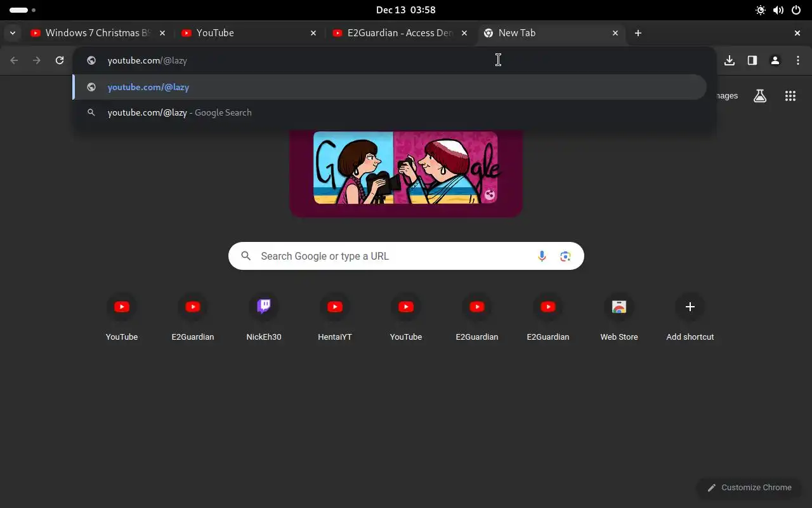Viewport: 812px width, 508px height.
Task: Open the system brightness indicator
Action: [761, 10]
